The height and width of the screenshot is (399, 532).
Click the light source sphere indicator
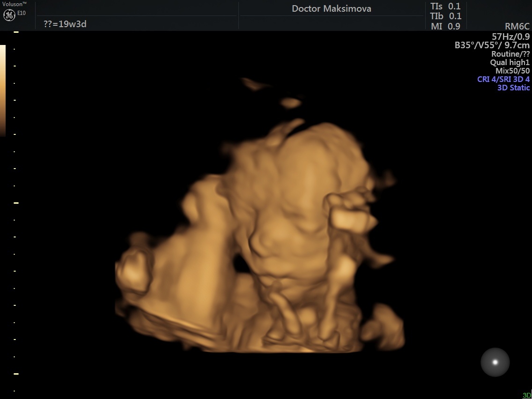pyautogui.click(x=495, y=362)
